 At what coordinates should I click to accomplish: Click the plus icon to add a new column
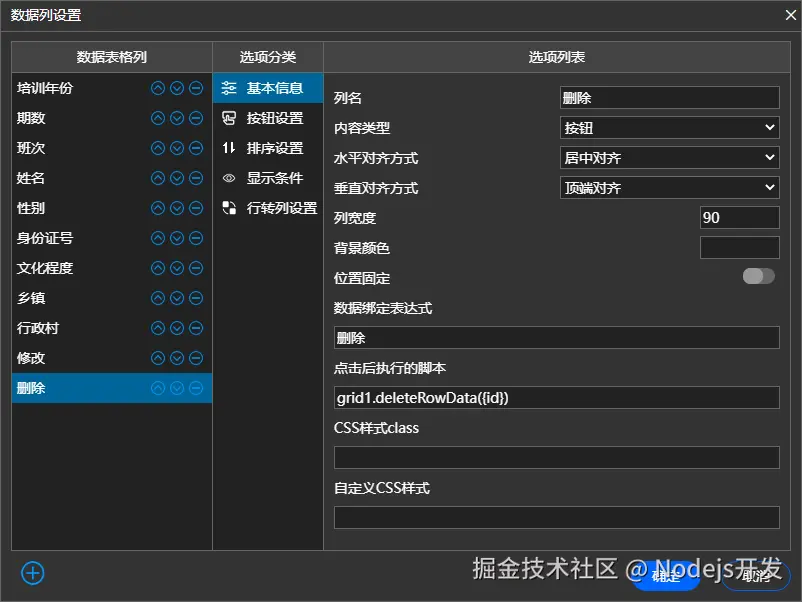pyautogui.click(x=33, y=573)
